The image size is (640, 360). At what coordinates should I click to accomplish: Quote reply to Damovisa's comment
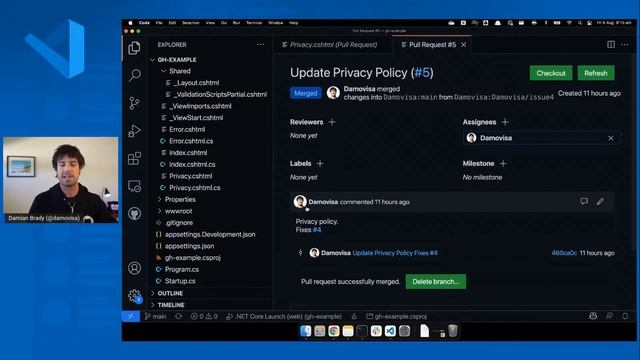tap(584, 202)
